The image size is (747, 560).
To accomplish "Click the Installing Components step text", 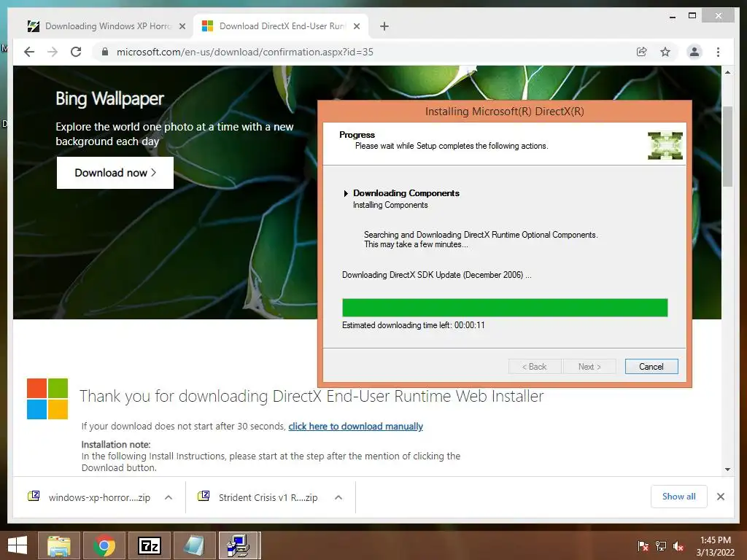I will click(x=390, y=205).
